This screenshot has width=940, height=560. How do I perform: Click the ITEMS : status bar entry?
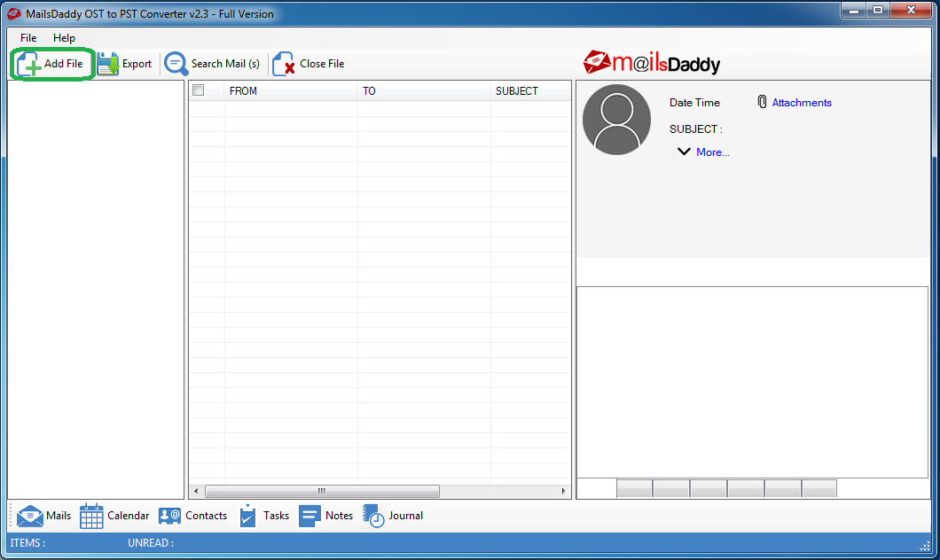(x=27, y=542)
